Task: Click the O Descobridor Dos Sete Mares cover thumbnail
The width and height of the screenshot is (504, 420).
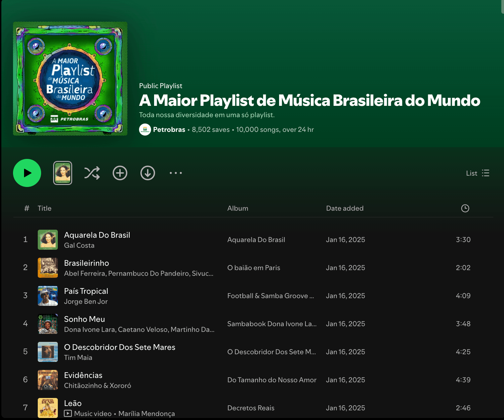Action: pos(48,352)
